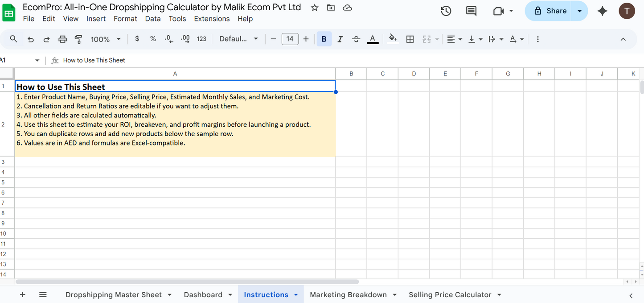The width and height of the screenshot is (644, 303).
Task: Search the menus magnifier icon
Action: coord(14,39)
